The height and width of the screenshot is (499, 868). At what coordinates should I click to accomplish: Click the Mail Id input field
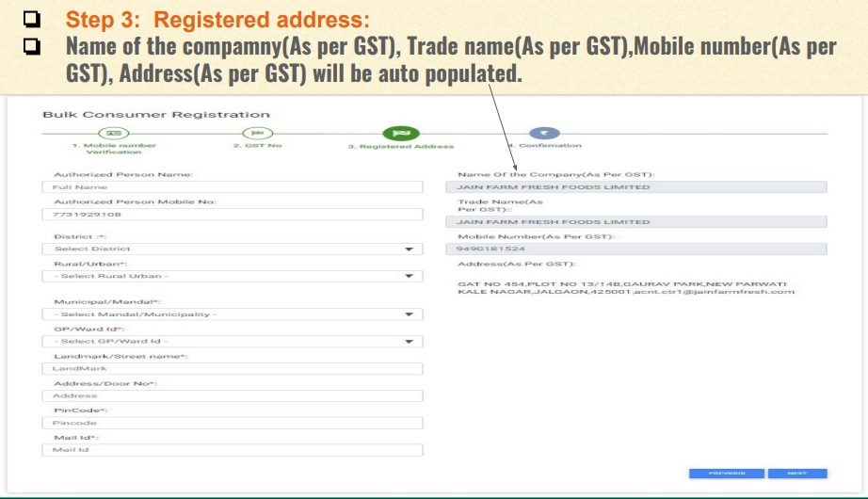tap(233, 450)
